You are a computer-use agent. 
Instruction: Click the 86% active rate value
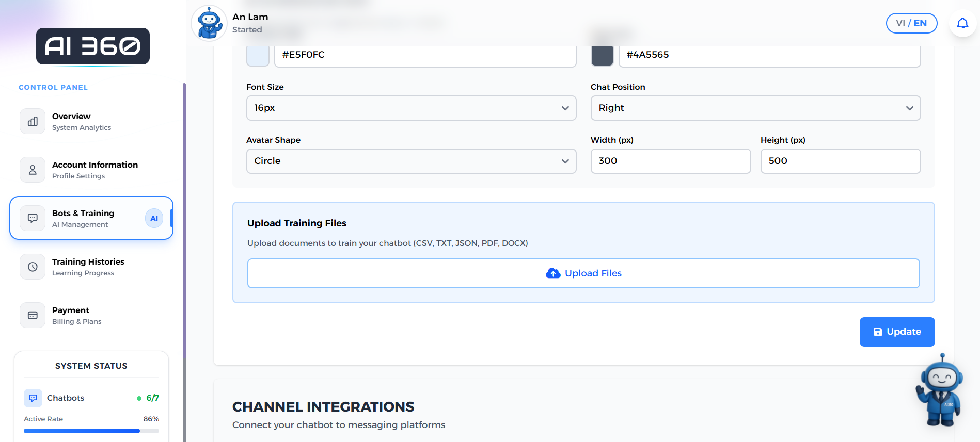[151, 419]
